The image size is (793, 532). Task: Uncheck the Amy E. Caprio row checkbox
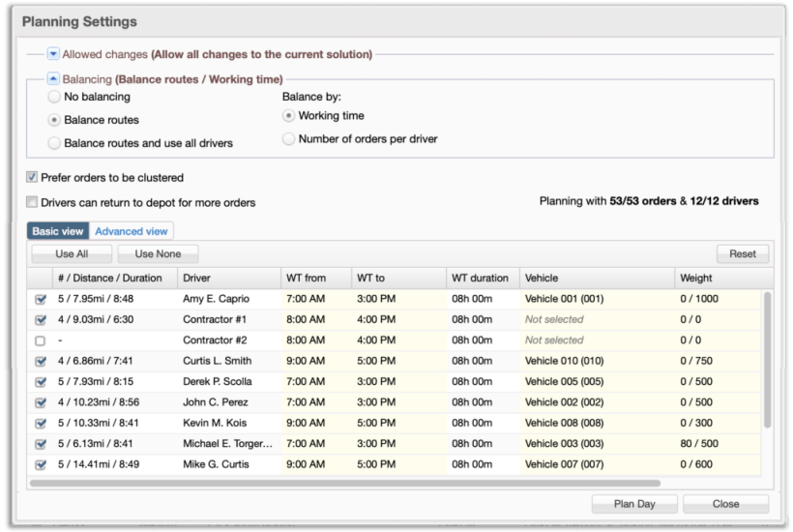point(40,300)
